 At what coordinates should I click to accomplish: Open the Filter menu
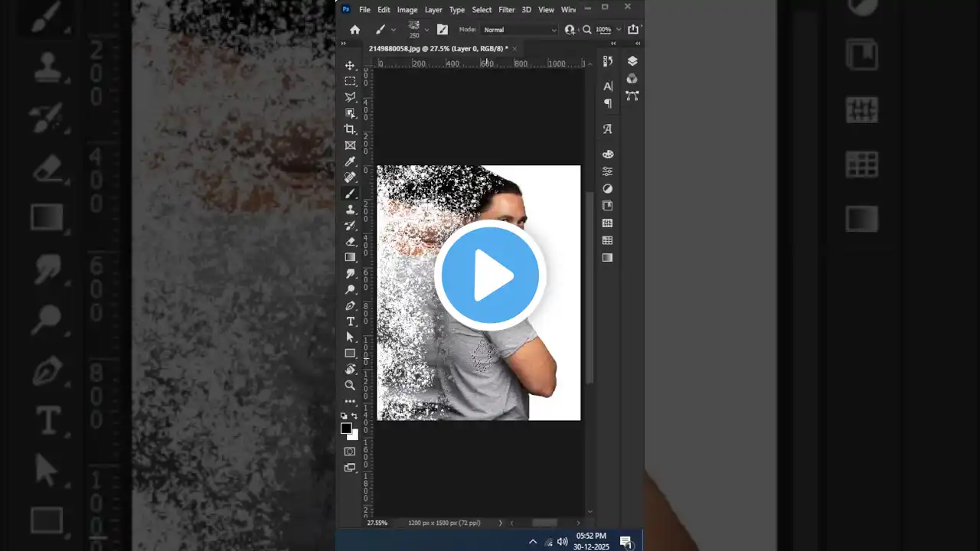pyautogui.click(x=506, y=10)
